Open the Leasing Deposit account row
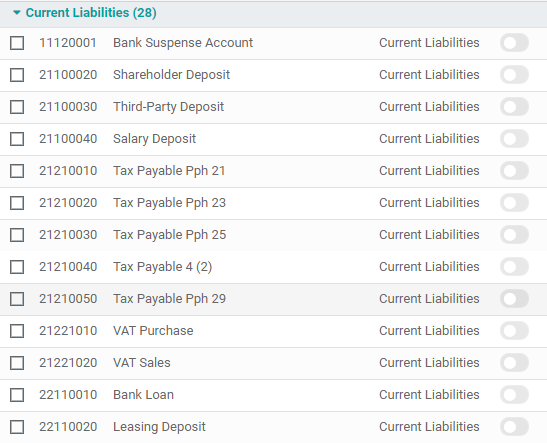The height and width of the screenshot is (443, 547). 274,427
